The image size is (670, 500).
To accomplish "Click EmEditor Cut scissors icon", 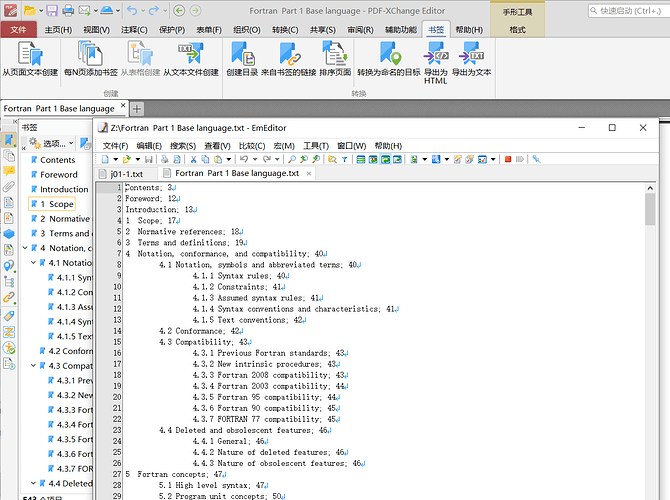I will 193,159.
